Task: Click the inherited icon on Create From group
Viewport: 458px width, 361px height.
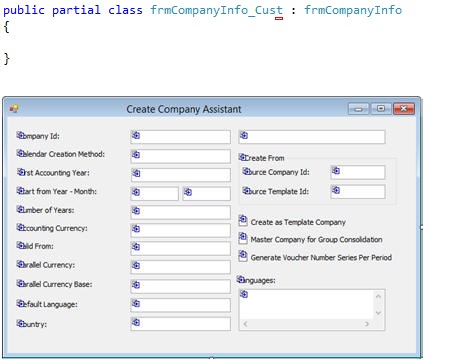Action: coord(242,157)
